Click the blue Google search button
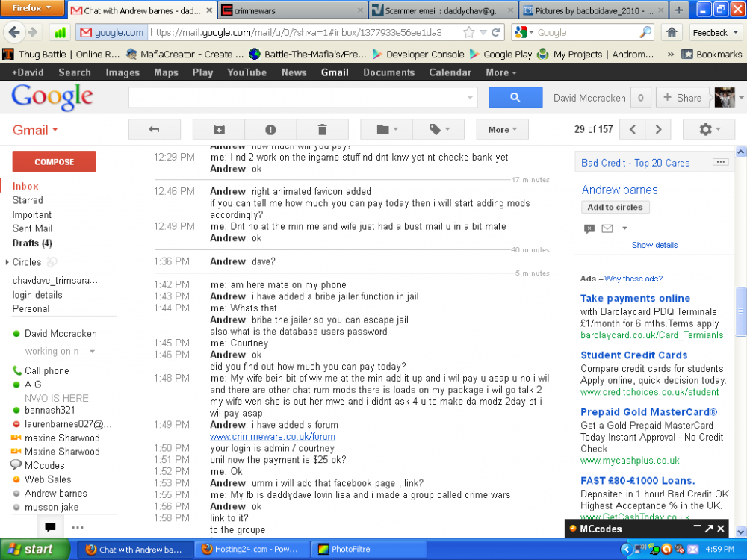747x560 pixels. point(515,98)
